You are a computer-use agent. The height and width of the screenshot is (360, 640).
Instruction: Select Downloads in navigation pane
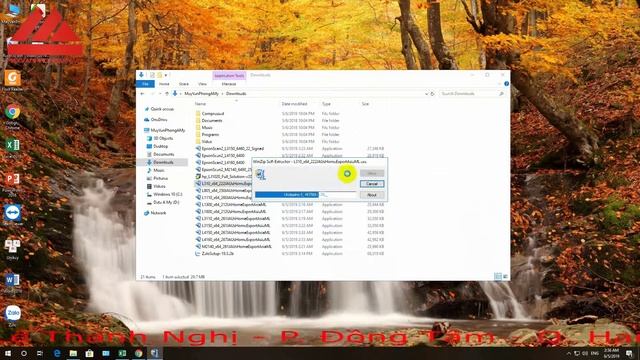[163, 162]
